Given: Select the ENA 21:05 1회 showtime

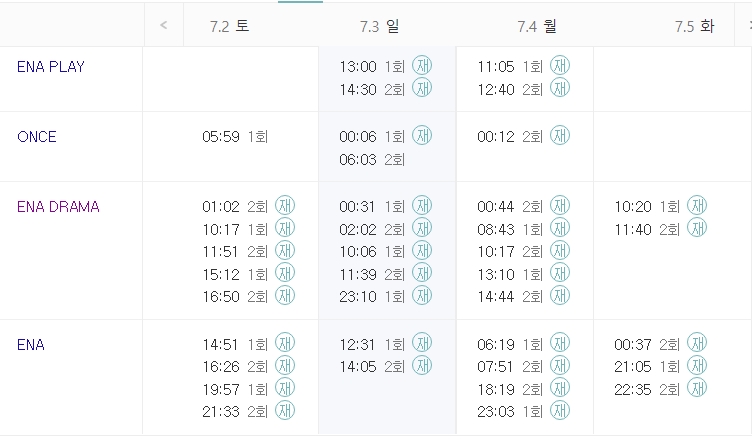Looking at the screenshot, I should click(x=647, y=367).
